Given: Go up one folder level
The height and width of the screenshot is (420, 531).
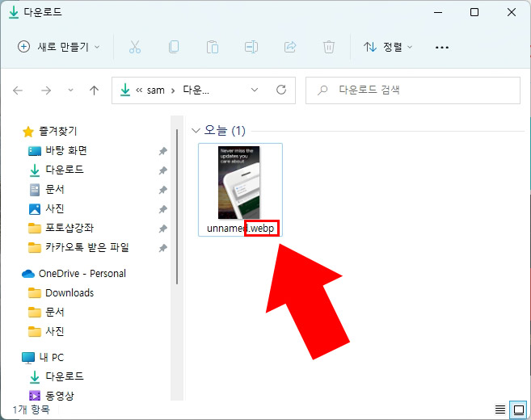Looking at the screenshot, I should 94,90.
